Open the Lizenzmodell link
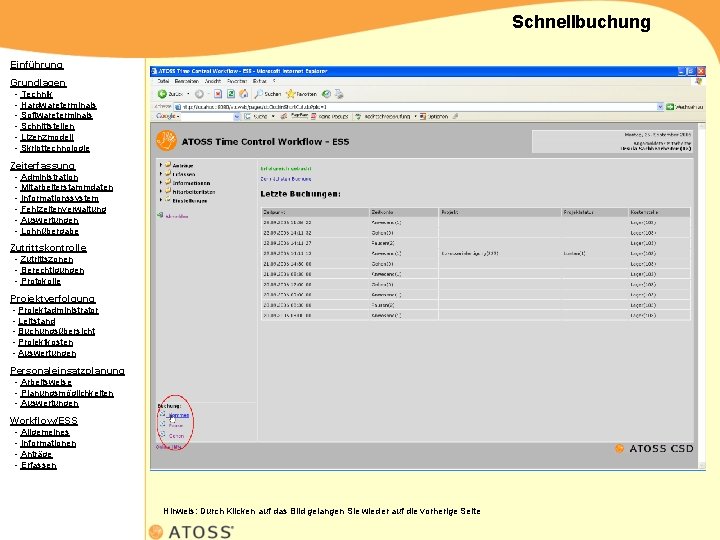Viewport: 720px width, 540px height. (x=47, y=137)
